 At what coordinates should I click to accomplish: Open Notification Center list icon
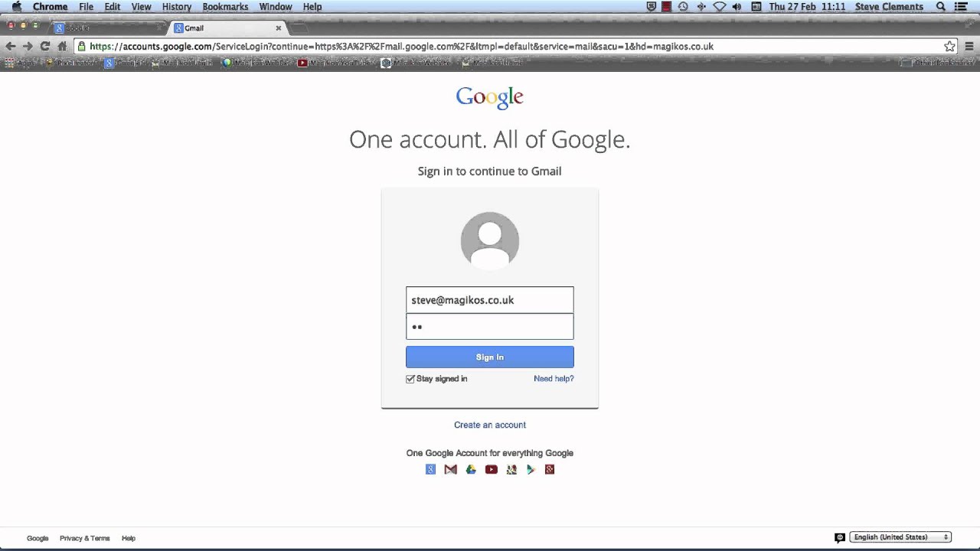[x=961, y=7]
